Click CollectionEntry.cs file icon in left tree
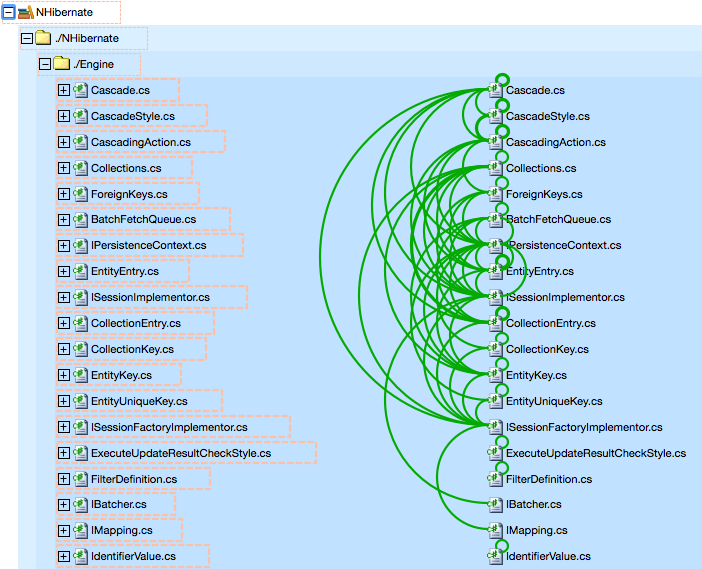 tap(80, 323)
